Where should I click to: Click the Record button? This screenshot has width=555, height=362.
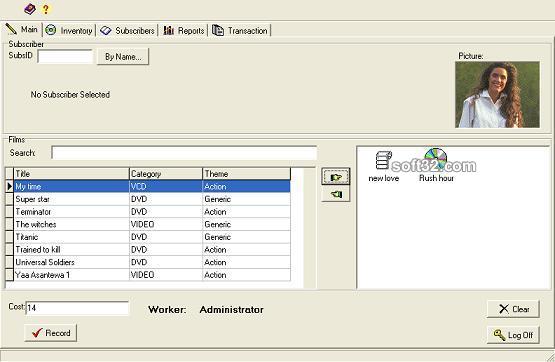pos(51,333)
